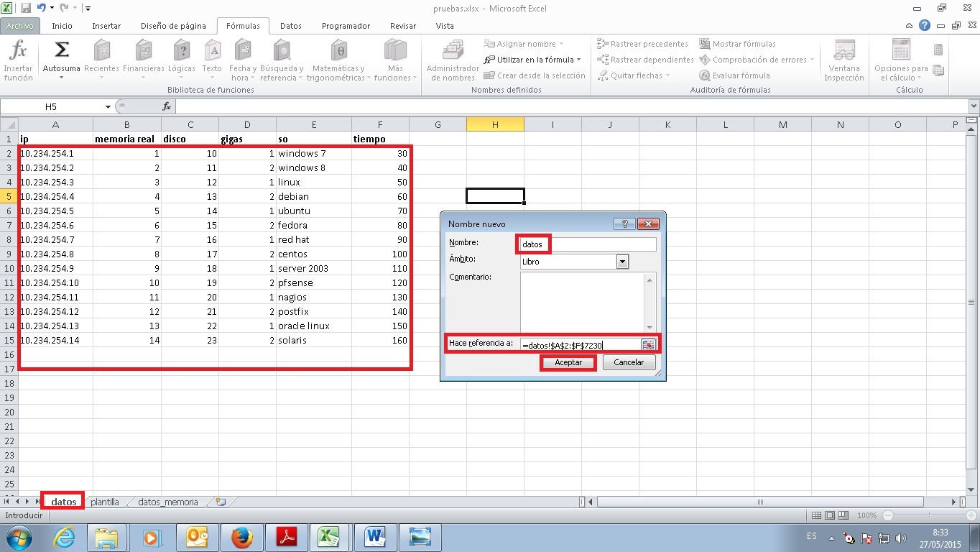Screen dimensions: 980x552
Task: Open the Administrador de nombres
Action: 451,59
